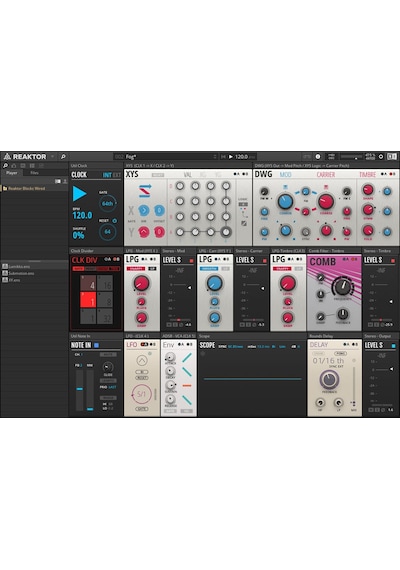Viewport: 400px width, 570px height.
Task: Click the play button in the header transport
Action: (231, 157)
